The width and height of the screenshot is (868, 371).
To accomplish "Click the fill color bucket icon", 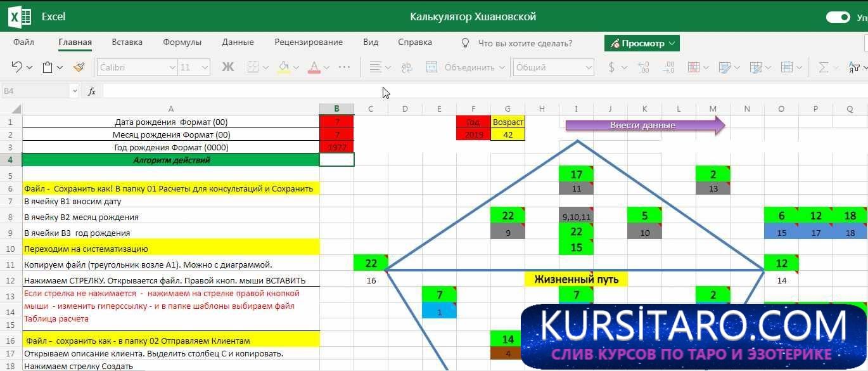I will click(x=284, y=67).
